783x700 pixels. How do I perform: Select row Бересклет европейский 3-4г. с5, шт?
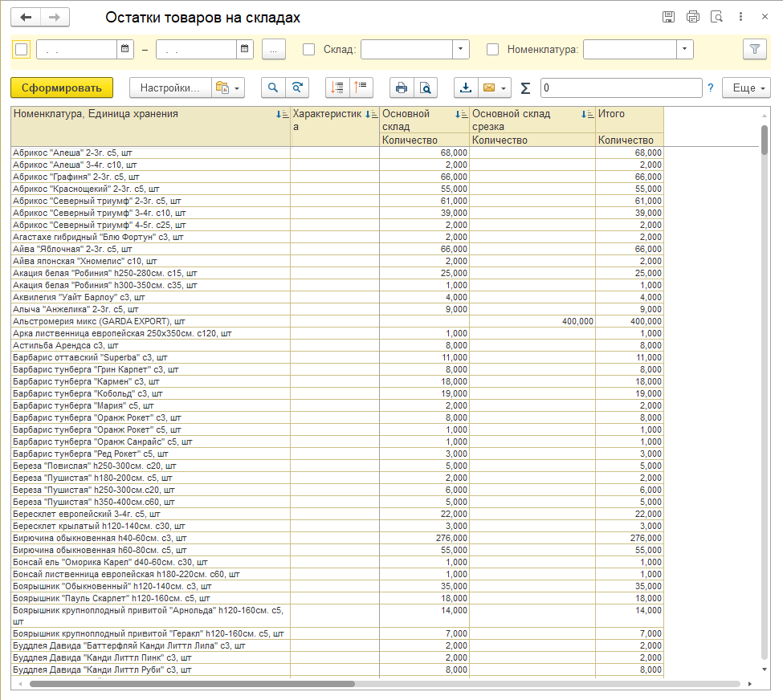coord(337,515)
